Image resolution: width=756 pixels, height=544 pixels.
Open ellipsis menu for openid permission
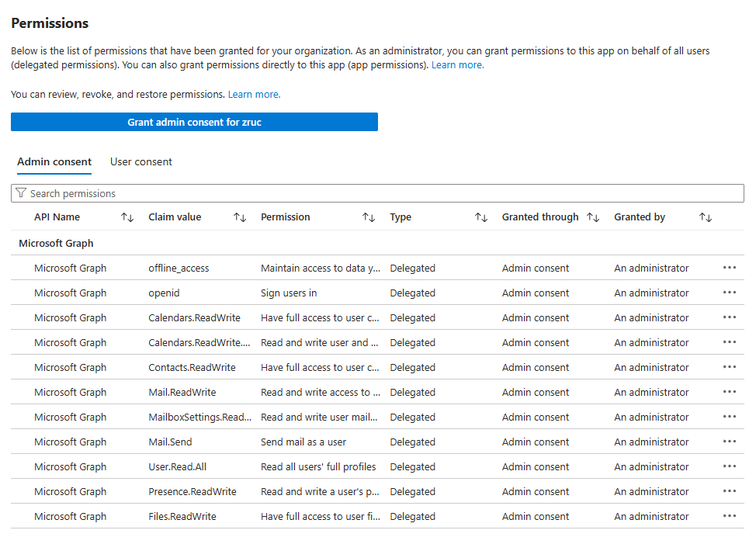coord(729,293)
